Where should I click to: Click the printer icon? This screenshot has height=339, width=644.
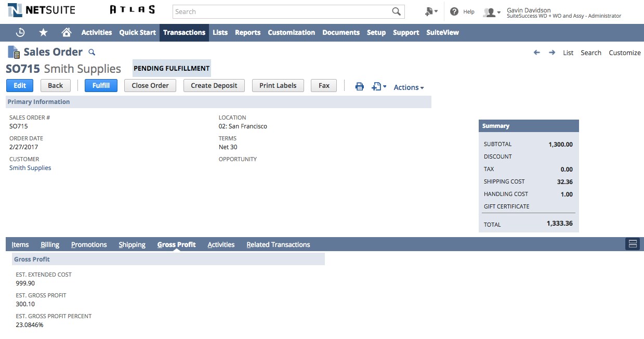[360, 87]
